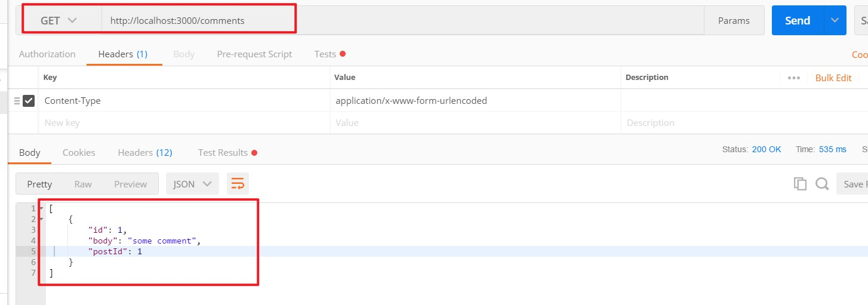Click the application/x-www-form-urlencoded value cell
Image resolution: width=868 pixels, height=305 pixels.
coord(475,101)
